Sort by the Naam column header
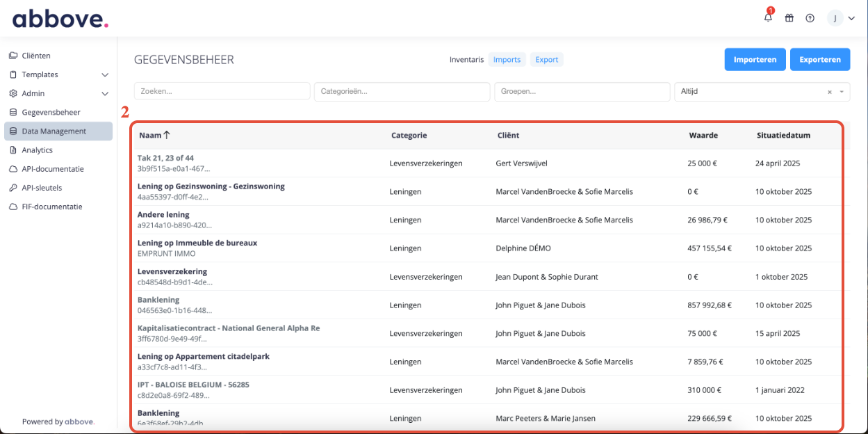This screenshot has width=868, height=434. pyautogui.click(x=150, y=136)
